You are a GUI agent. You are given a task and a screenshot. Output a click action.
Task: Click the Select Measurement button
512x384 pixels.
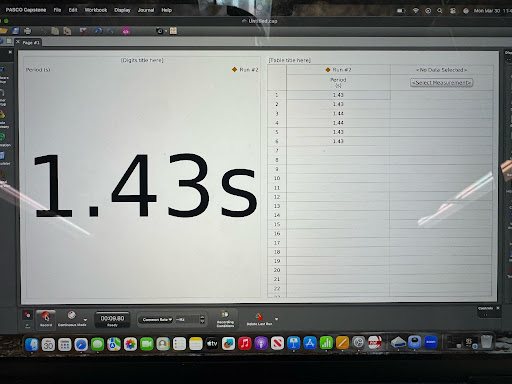[x=441, y=83]
